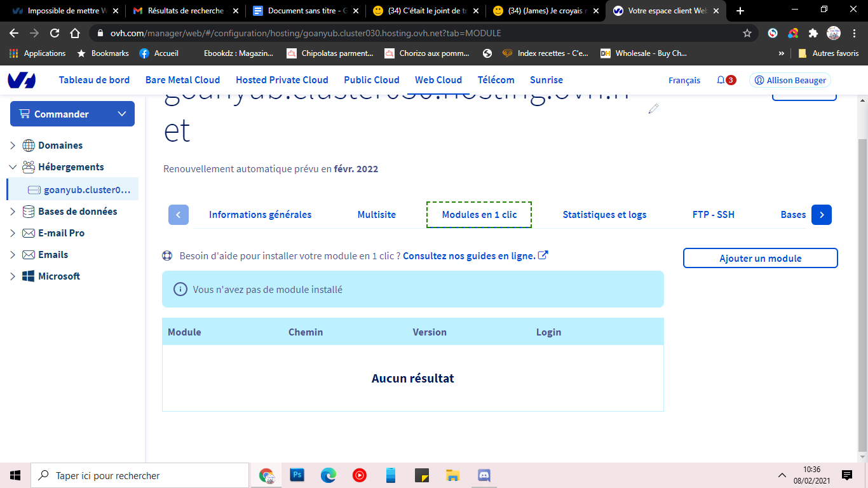
Task: Open the Statistiques et logs tab
Action: [604, 215]
